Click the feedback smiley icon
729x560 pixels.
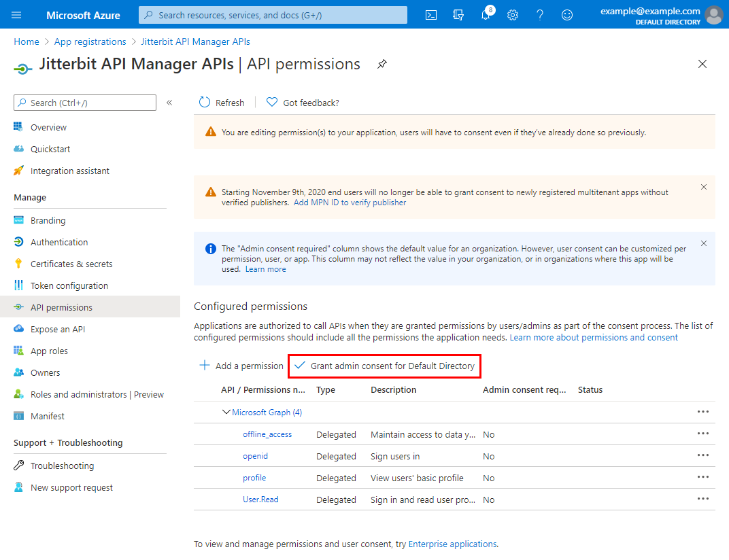pyautogui.click(x=567, y=15)
